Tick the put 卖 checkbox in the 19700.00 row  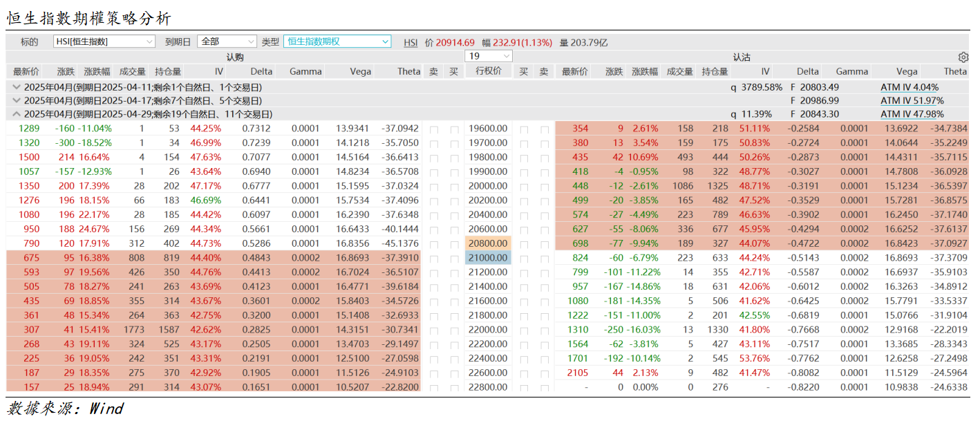coord(545,143)
